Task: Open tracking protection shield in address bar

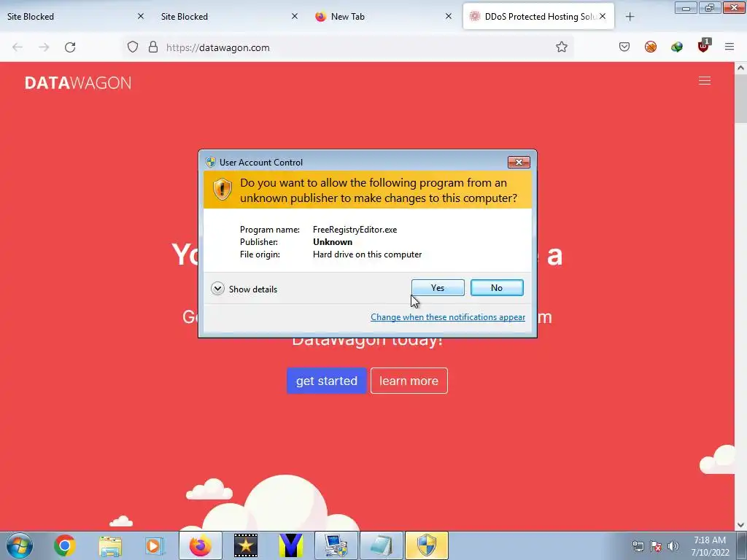Action: 133,47
